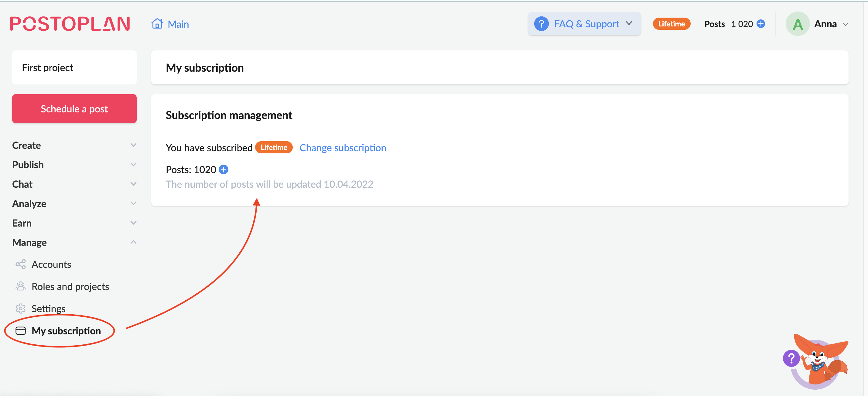The height and width of the screenshot is (396, 868).
Task: Collapse the Manage menu section
Action: tap(74, 243)
